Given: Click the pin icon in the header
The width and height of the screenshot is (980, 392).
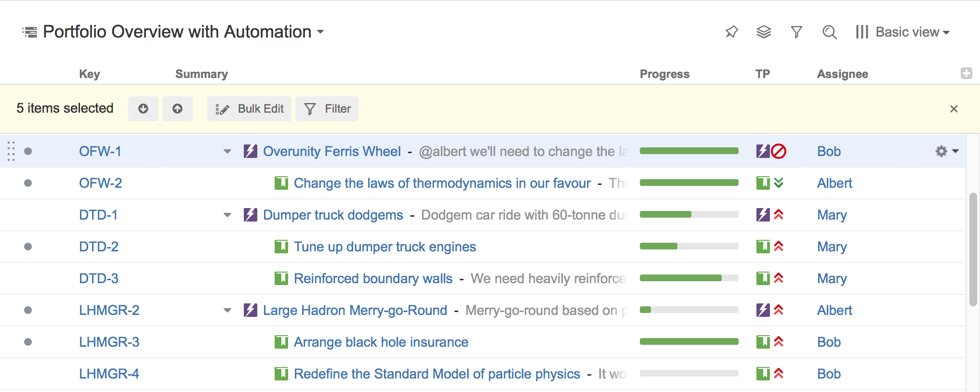Looking at the screenshot, I should click(731, 32).
